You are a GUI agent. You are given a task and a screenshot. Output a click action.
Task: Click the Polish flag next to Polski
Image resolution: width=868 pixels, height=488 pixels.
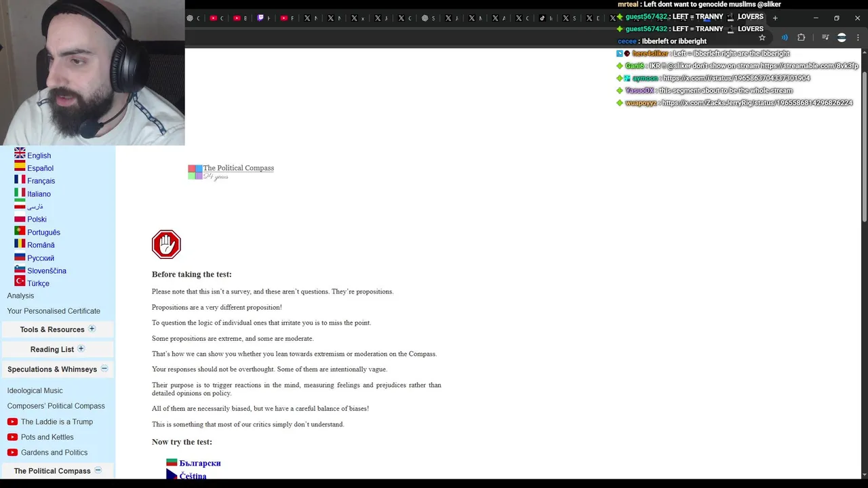pos(20,218)
